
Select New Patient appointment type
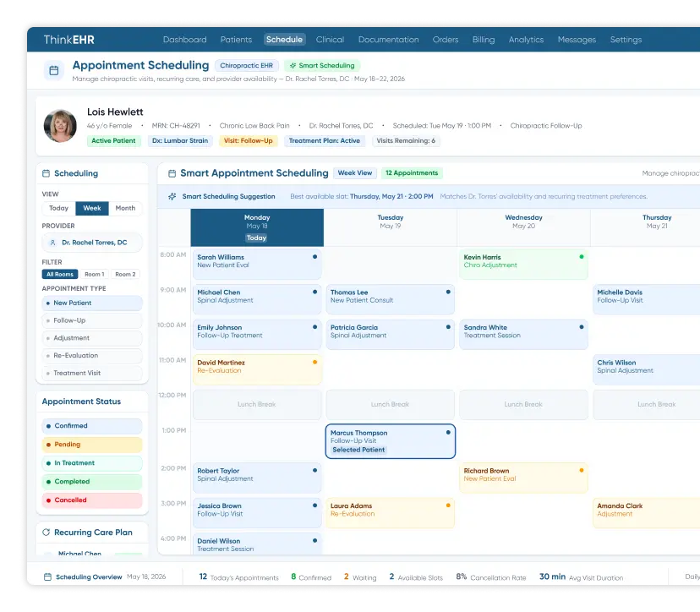(x=92, y=303)
